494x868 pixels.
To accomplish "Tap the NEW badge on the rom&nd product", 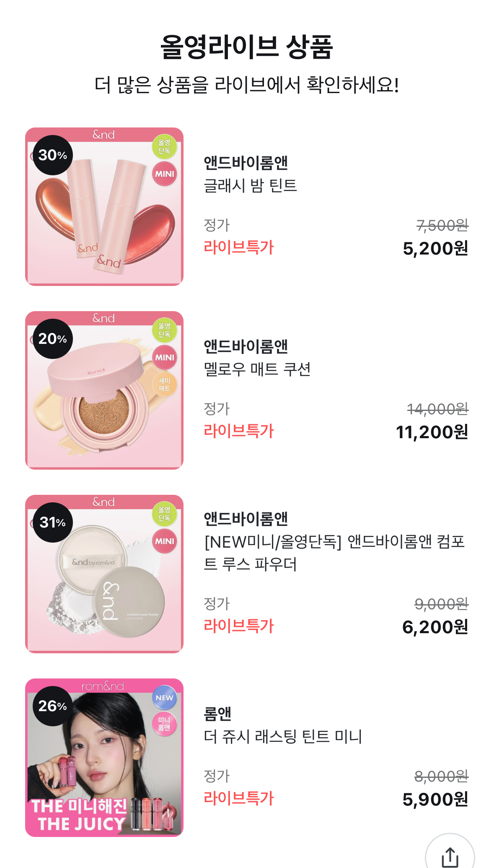I will point(164,698).
